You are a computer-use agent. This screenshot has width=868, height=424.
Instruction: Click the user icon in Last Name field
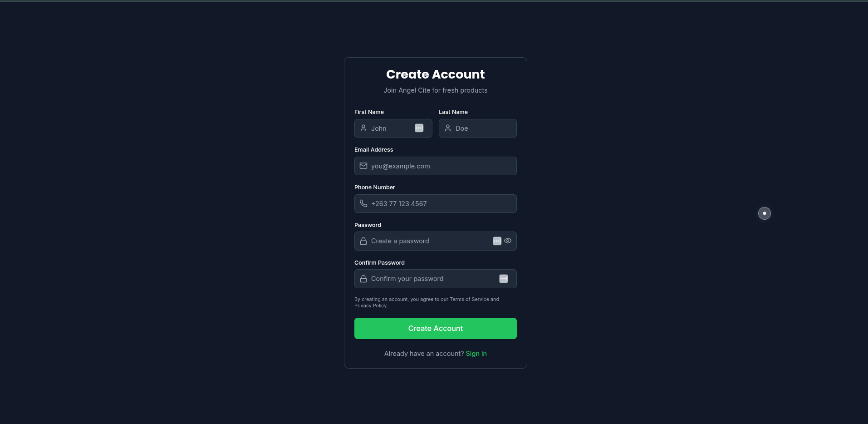(448, 128)
